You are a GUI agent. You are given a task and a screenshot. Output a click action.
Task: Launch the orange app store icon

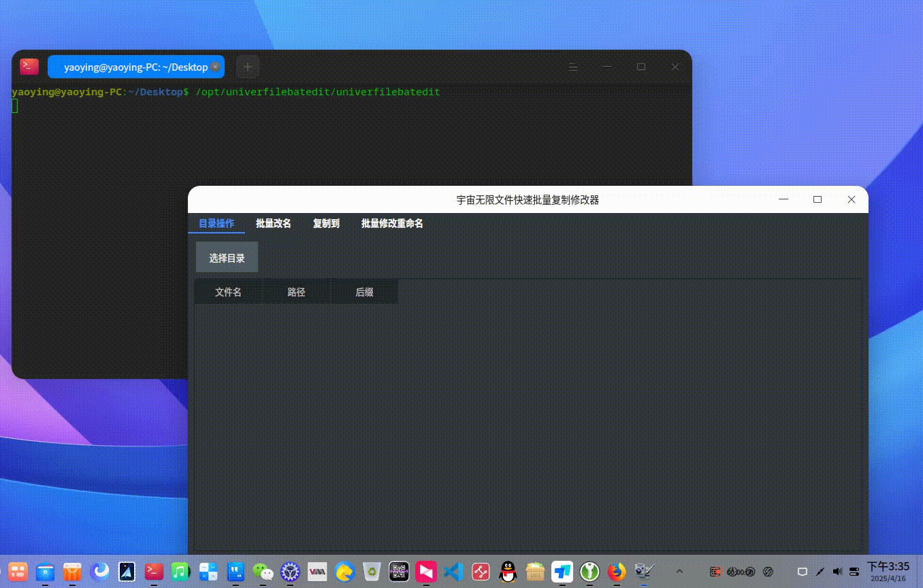coord(73,572)
